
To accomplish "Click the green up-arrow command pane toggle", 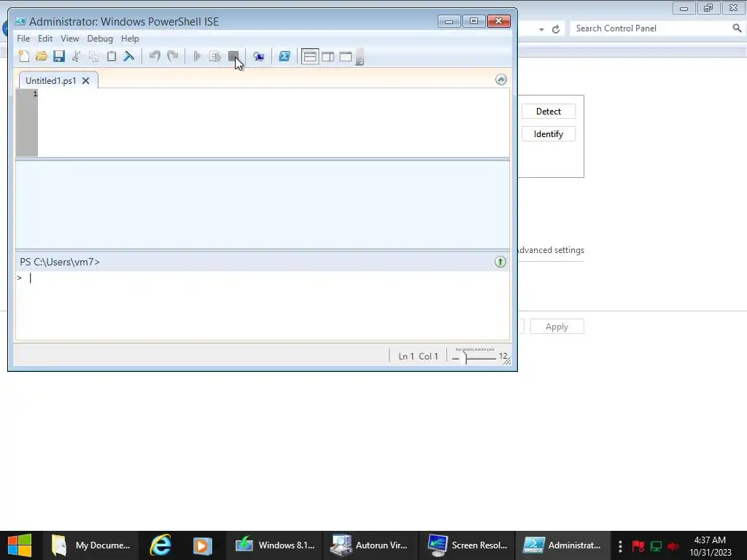I will 500,262.
